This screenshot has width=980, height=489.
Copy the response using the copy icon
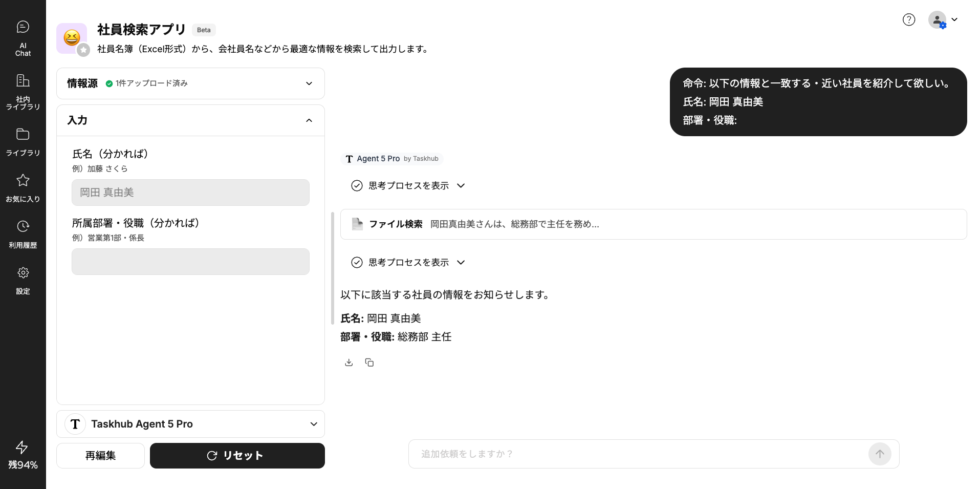369,363
